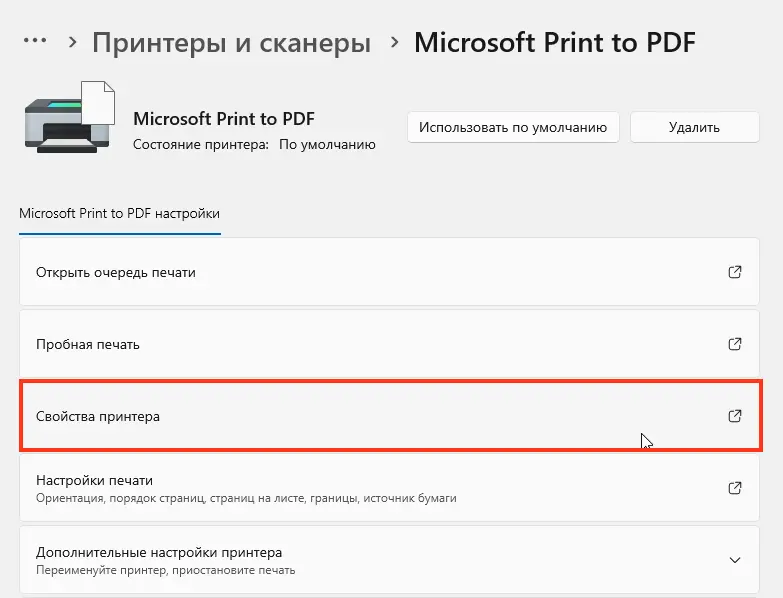The height and width of the screenshot is (598, 783).
Task: Open Дополнительные настройки принтера section label
Action: [x=159, y=553]
